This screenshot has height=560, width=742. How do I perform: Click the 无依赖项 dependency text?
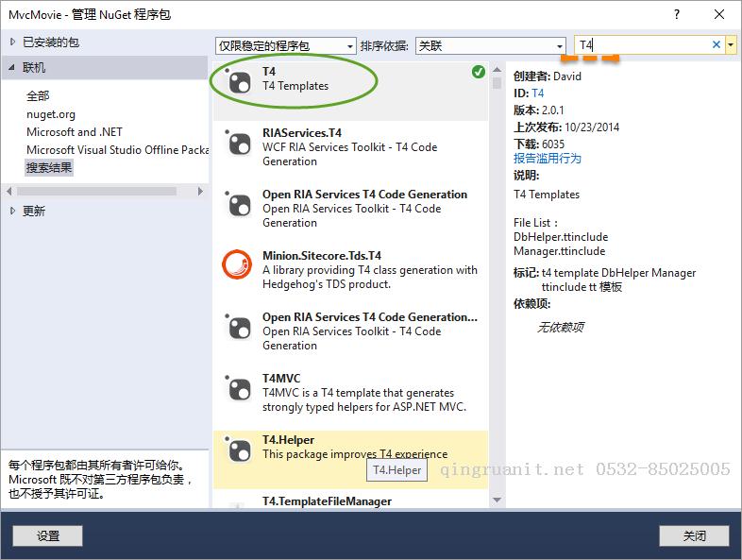point(561,327)
